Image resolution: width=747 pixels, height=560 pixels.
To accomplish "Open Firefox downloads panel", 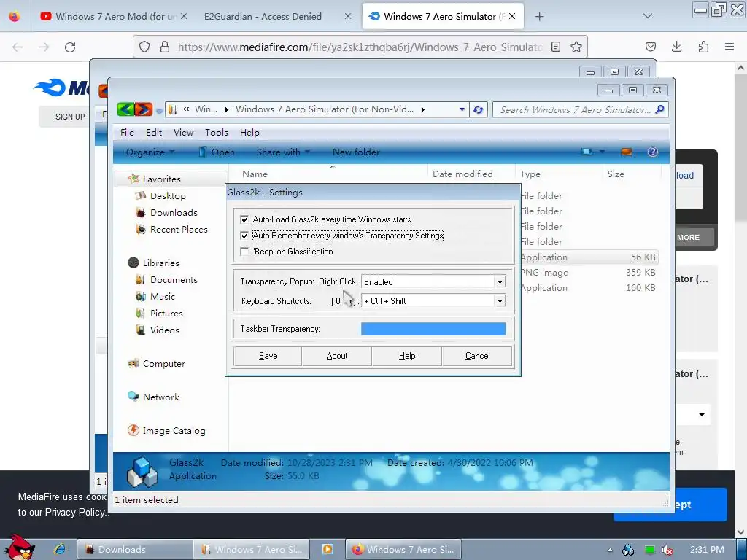I will [x=676, y=47].
